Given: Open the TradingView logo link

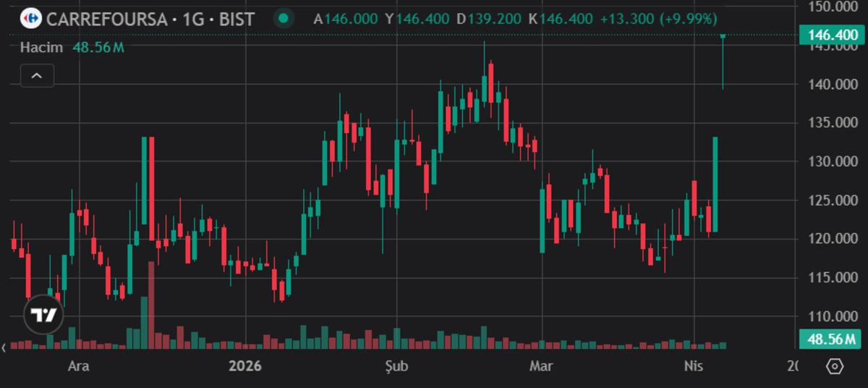Looking at the screenshot, I should click(43, 315).
